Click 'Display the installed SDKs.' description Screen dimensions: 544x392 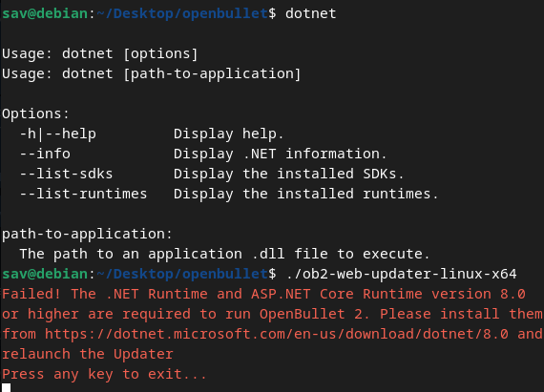click(288, 174)
